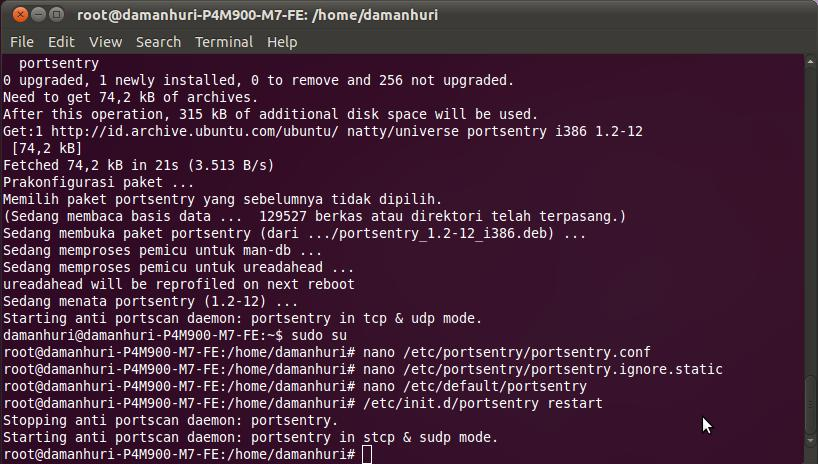Focus the cursor at the last prompt
818x464 pixels.
[x=367, y=455]
